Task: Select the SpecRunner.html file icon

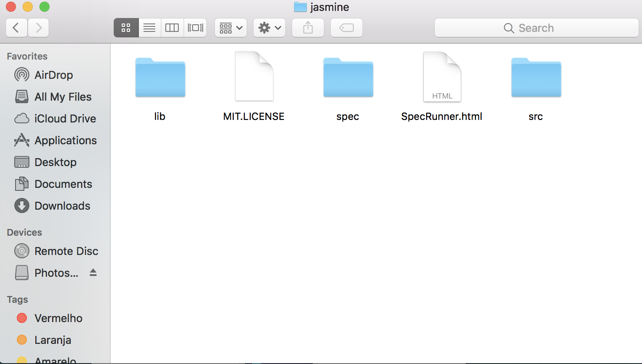Action: click(442, 76)
